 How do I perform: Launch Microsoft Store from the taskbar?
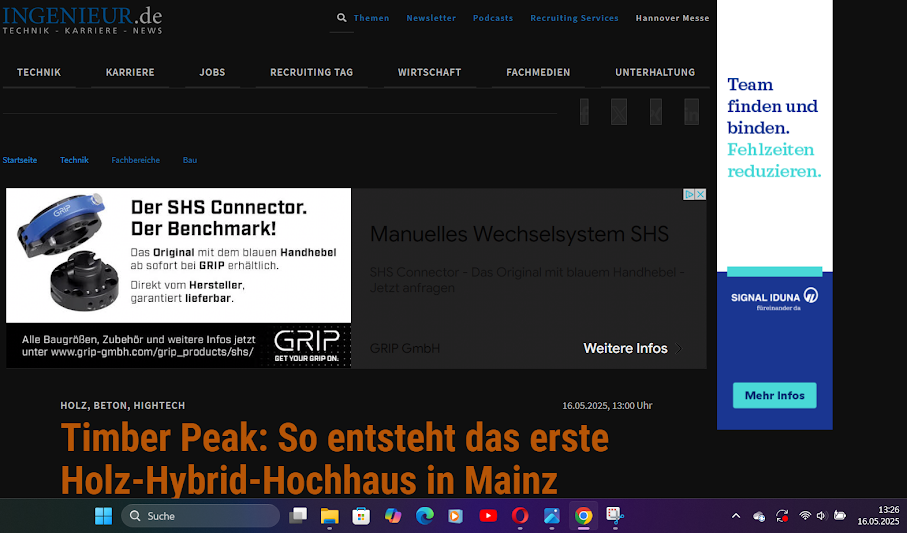click(361, 516)
